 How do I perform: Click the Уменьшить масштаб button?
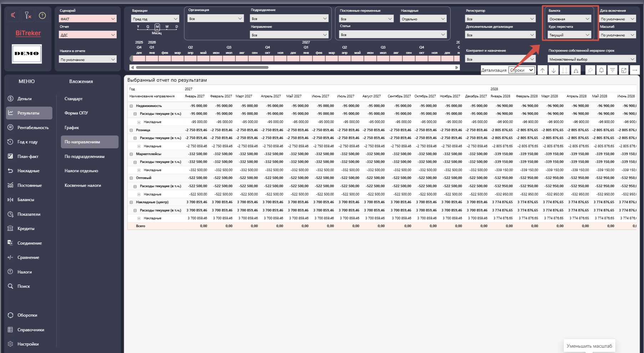coord(589,346)
